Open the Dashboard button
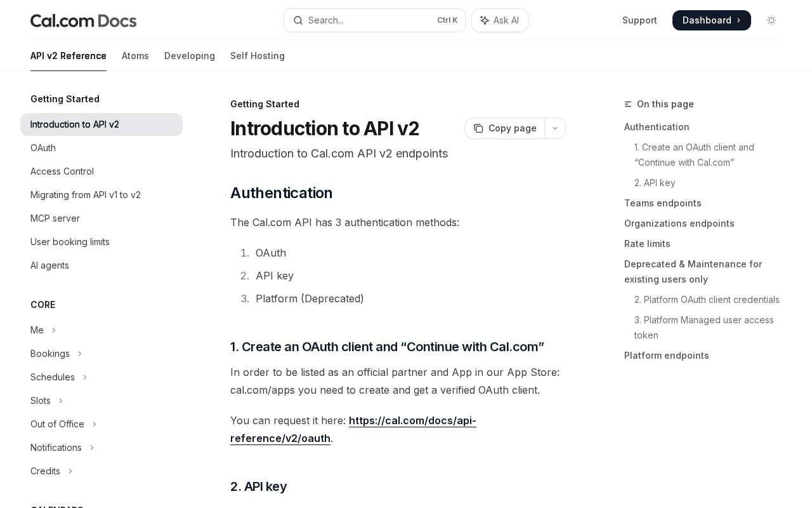This screenshot has width=812, height=508. pyautogui.click(x=711, y=20)
